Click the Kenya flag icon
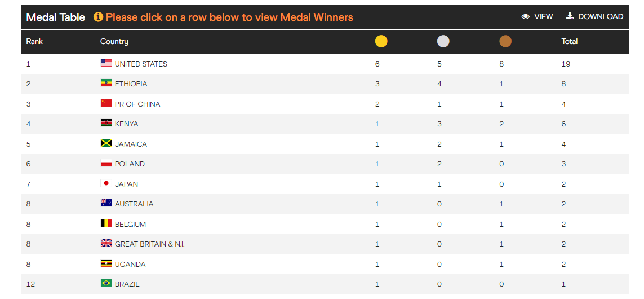The image size is (644, 299). click(106, 124)
